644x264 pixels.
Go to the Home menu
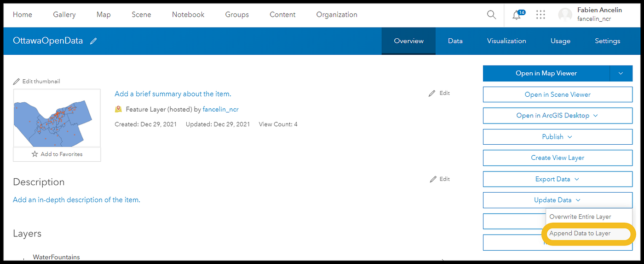click(x=23, y=15)
